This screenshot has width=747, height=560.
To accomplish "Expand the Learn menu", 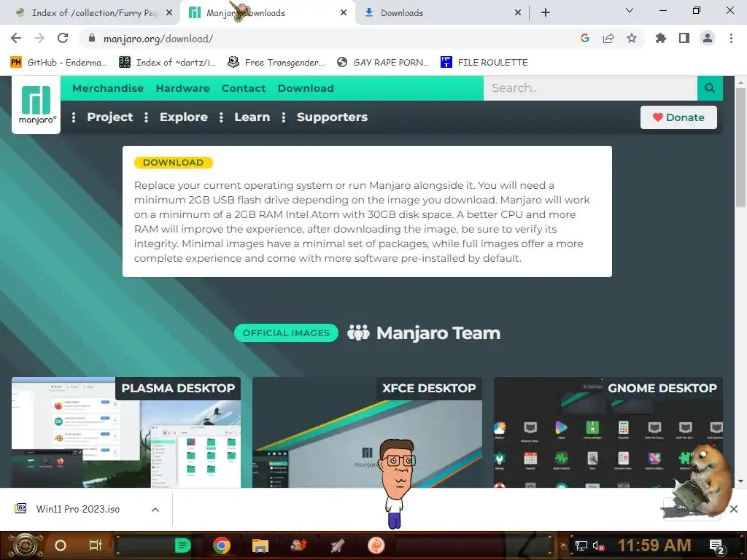I will [252, 117].
